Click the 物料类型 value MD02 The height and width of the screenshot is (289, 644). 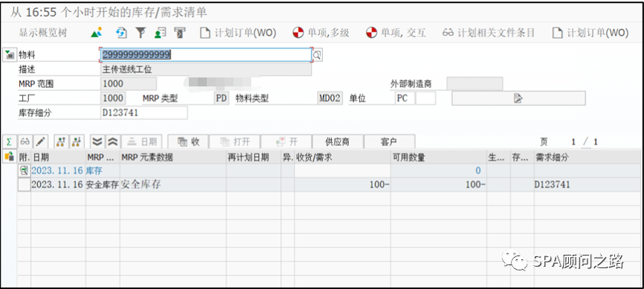click(x=329, y=98)
